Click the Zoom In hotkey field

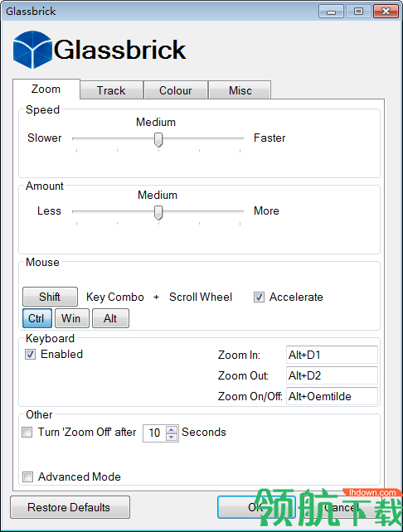[x=332, y=355]
